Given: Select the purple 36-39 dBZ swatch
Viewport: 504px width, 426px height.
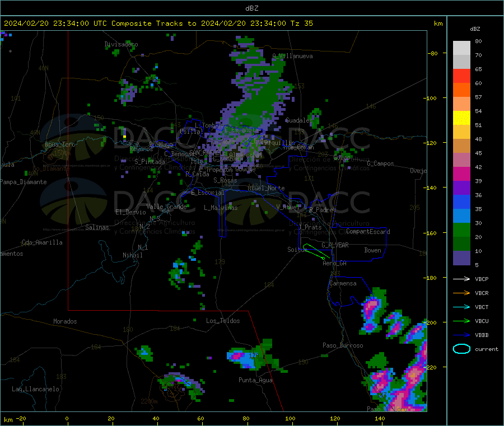Looking at the screenshot, I should [461, 188].
